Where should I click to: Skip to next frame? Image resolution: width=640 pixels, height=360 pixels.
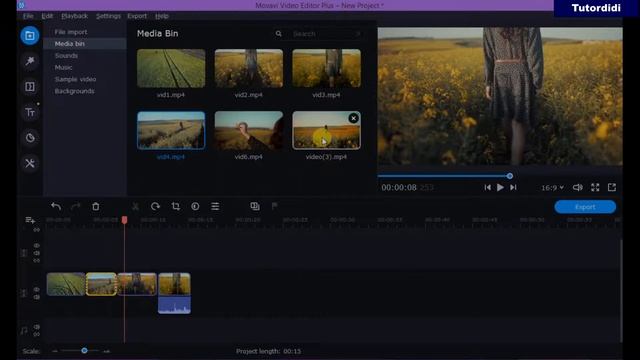click(513, 187)
